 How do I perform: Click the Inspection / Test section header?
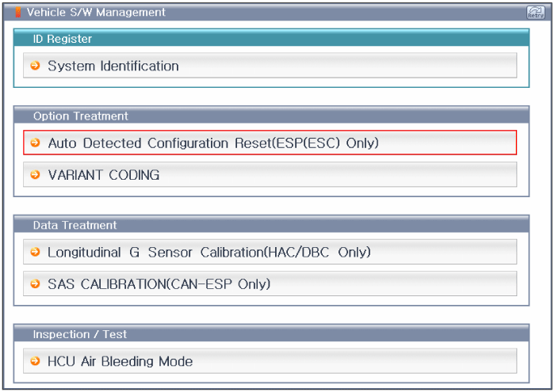pyautogui.click(x=271, y=333)
